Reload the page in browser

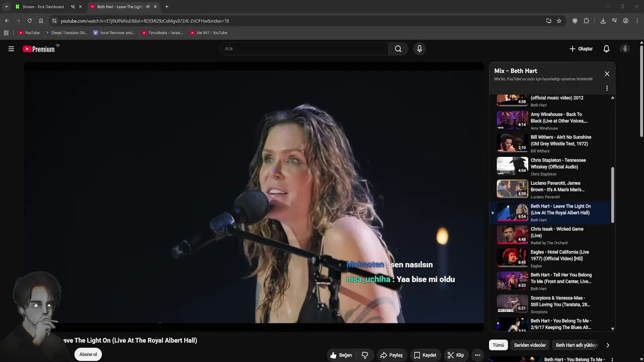(29, 21)
